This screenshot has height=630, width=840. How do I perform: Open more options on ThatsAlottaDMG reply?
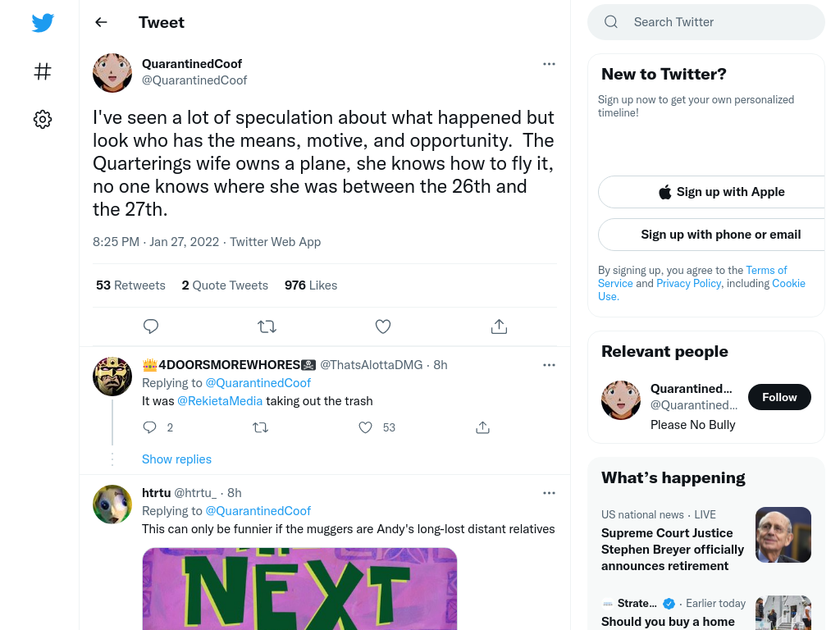[x=549, y=365]
